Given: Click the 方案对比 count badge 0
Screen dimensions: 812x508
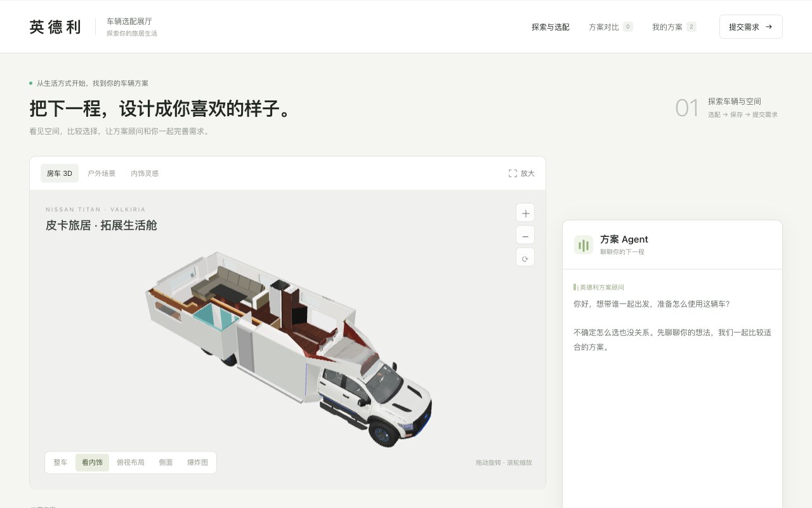Looking at the screenshot, I should coord(628,27).
